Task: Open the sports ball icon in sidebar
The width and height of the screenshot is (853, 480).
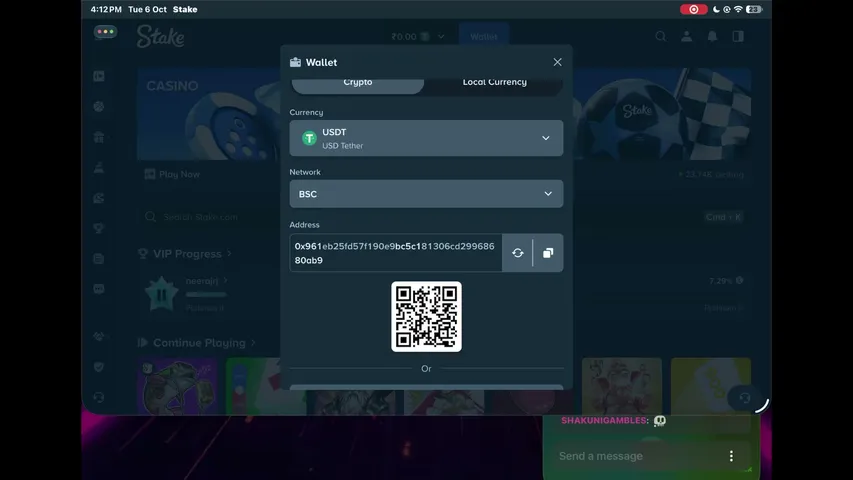Action: tap(99, 107)
